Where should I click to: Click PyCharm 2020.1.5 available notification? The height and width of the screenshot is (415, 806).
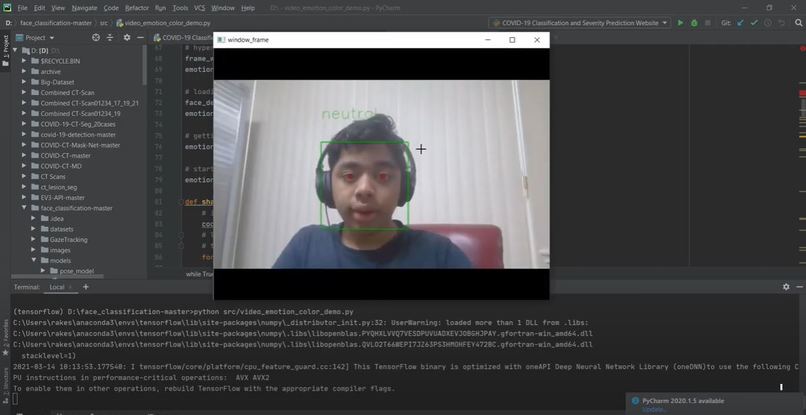point(683,401)
